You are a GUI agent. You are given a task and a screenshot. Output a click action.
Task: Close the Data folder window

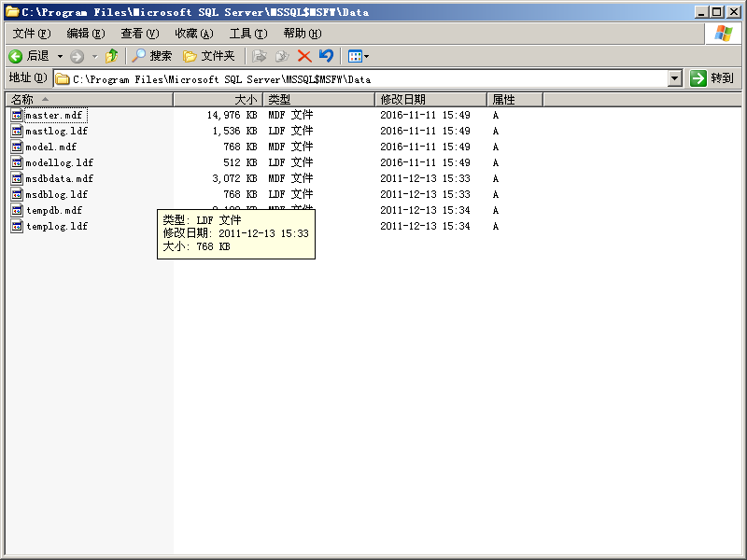[734, 12]
